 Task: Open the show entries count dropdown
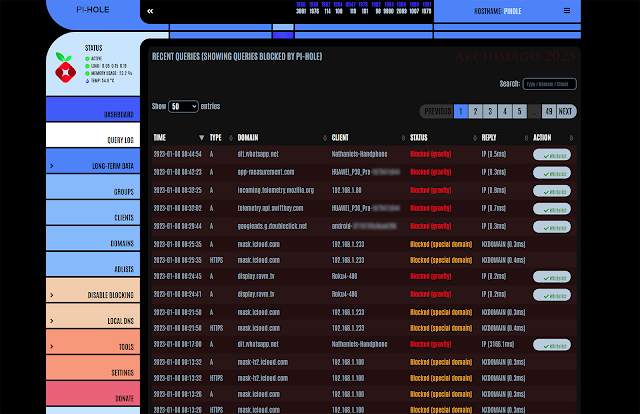pos(183,107)
